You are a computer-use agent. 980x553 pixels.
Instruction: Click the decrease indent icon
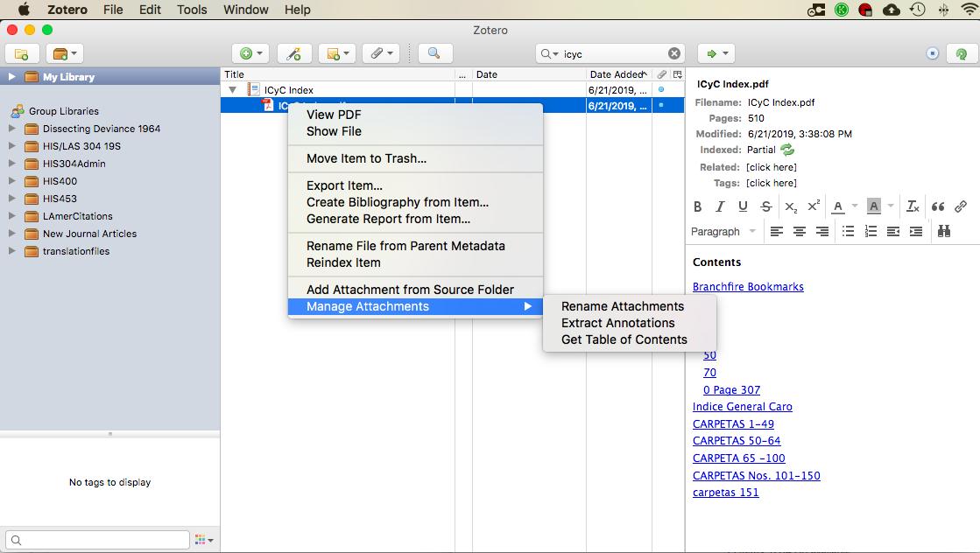tap(893, 232)
